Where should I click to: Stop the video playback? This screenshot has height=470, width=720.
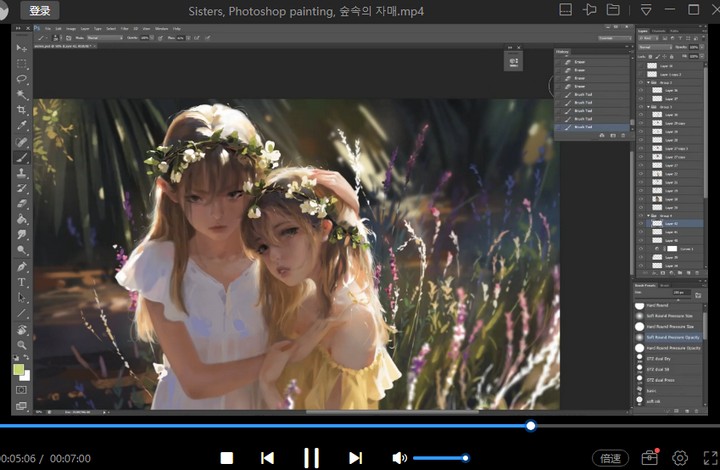pos(226,458)
